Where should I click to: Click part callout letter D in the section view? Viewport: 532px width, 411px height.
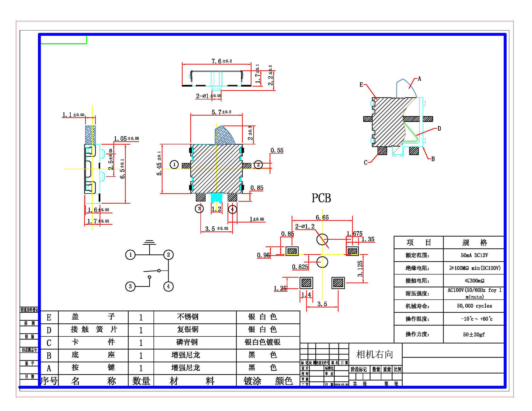pyautogui.click(x=439, y=128)
